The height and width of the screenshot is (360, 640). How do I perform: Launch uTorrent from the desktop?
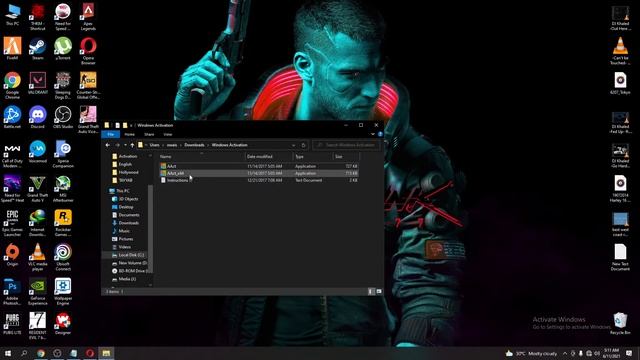63,49
